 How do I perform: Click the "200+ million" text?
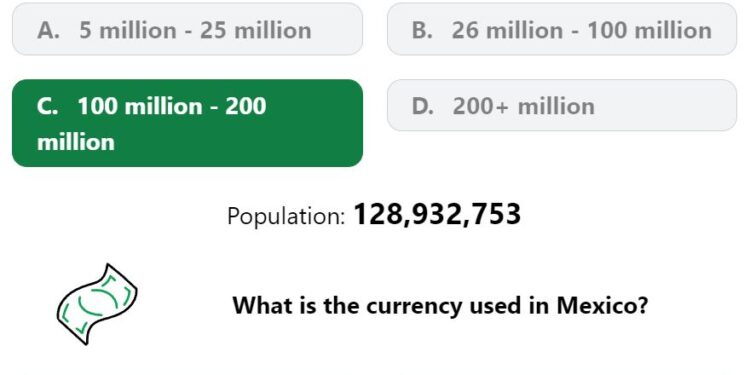[x=524, y=106]
